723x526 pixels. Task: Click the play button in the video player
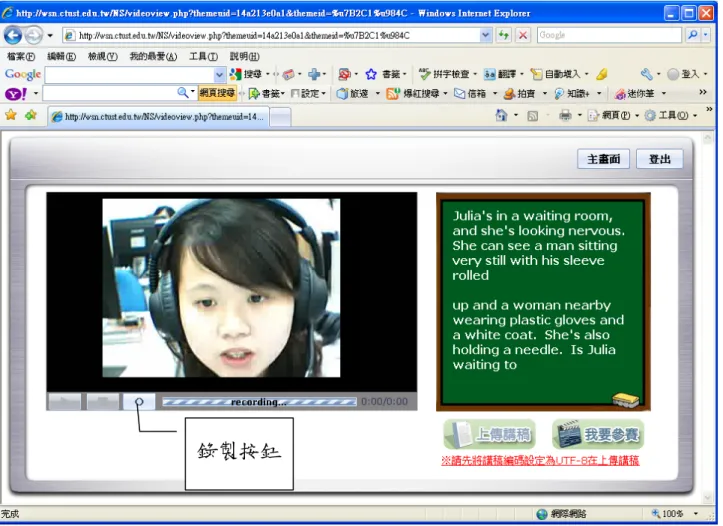pos(65,402)
